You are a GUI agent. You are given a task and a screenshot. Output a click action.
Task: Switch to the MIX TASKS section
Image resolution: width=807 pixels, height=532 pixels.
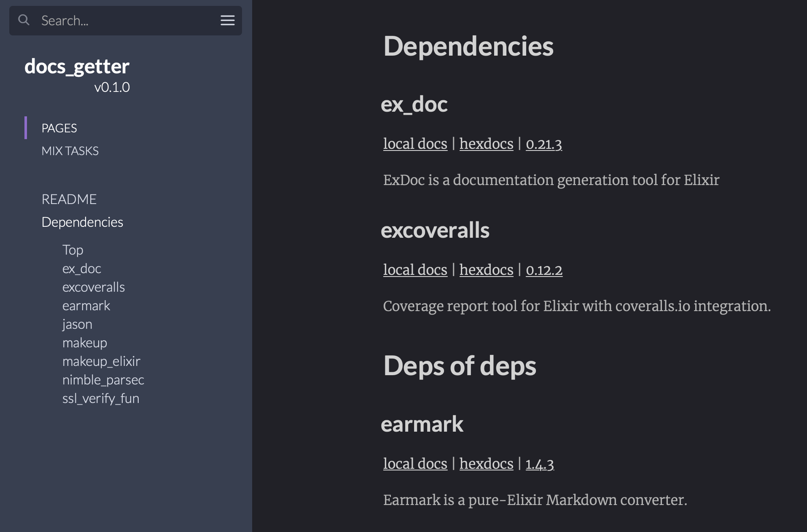click(70, 150)
